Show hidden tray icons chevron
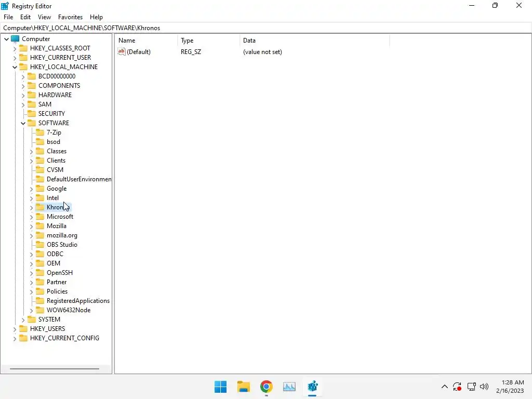The height and width of the screenshot is (399, 532). [x=445, y=387]
